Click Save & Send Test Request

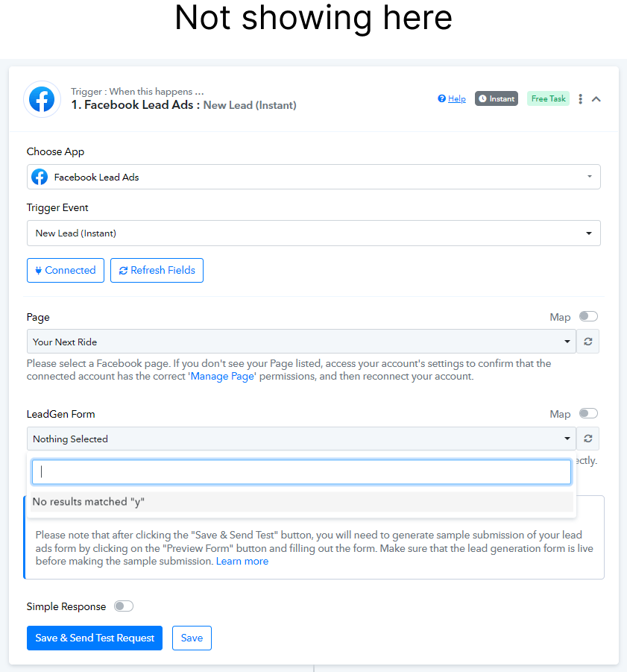(95, 638)
